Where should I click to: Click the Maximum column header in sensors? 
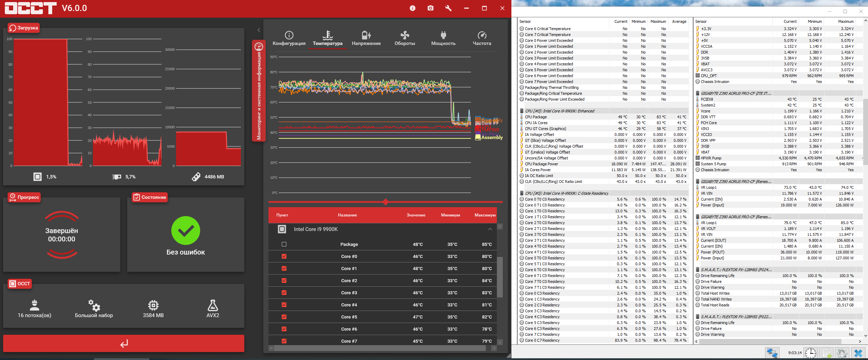[658, 21]
